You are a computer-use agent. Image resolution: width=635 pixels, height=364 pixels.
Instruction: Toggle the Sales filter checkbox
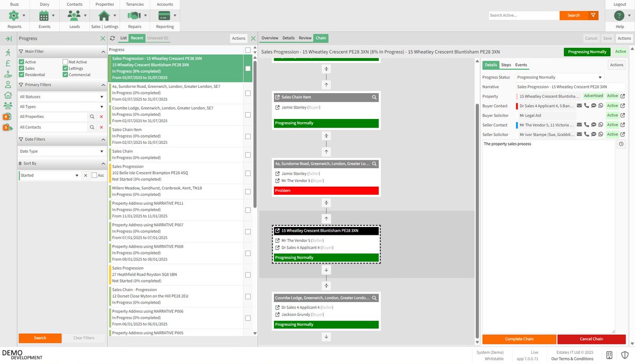tap(22, 68)
